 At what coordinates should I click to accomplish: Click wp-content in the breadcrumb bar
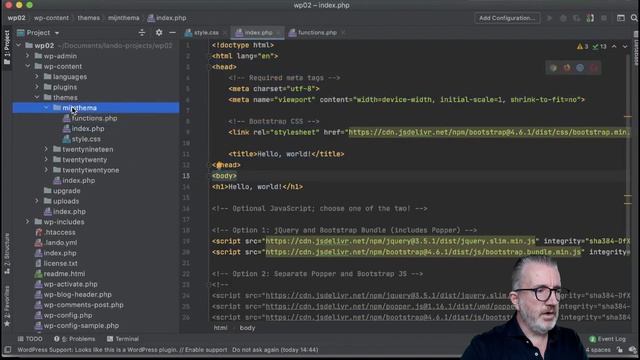coord(51,18)
